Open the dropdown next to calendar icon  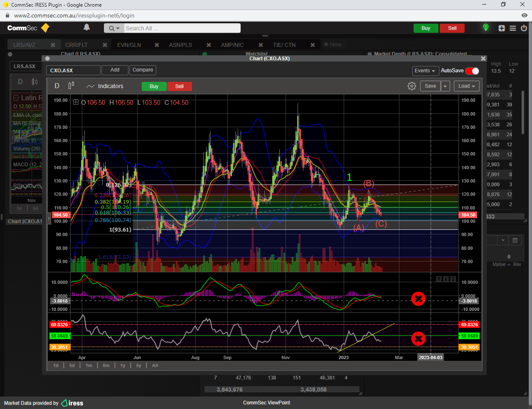tap(503, 240)
